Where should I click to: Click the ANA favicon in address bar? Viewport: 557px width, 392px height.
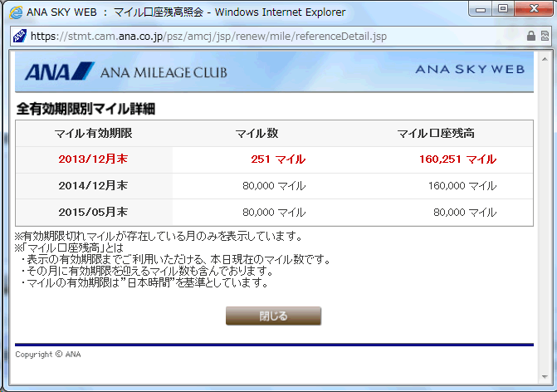[20, 36]
